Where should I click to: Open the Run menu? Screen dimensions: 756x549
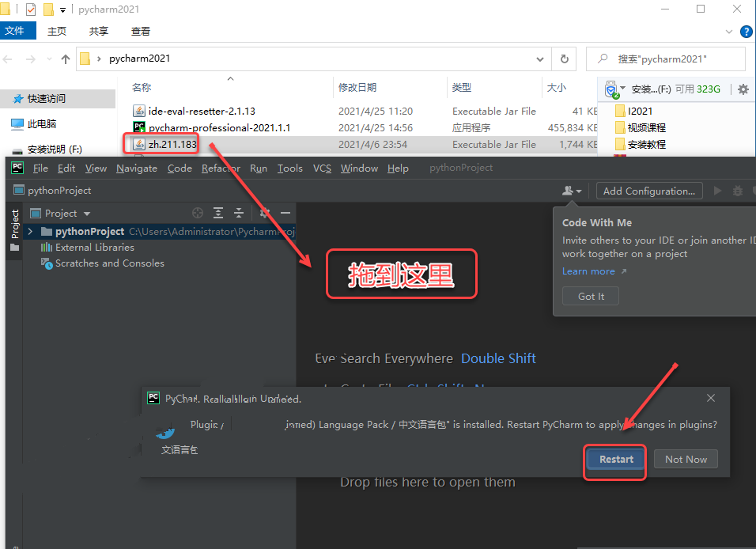click(x=259, y=168)
